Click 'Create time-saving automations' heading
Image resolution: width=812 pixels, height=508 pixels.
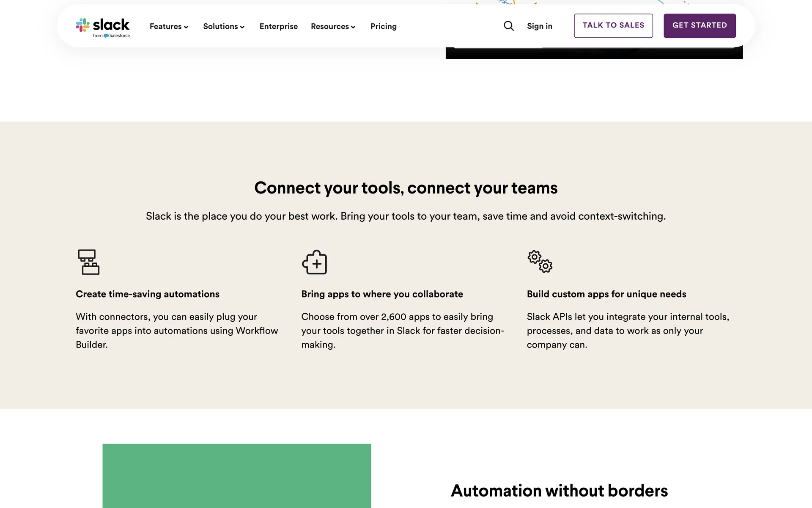click(147, 294)
